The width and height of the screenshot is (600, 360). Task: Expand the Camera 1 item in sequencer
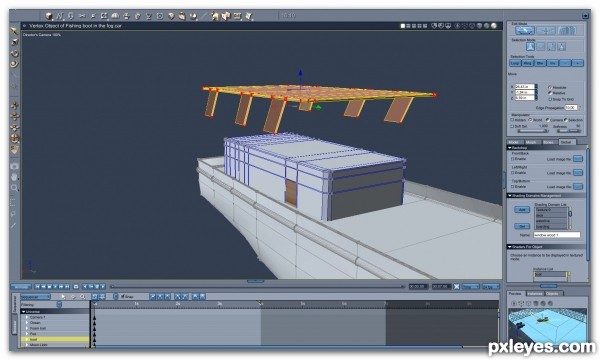click(x=27, y=317)
